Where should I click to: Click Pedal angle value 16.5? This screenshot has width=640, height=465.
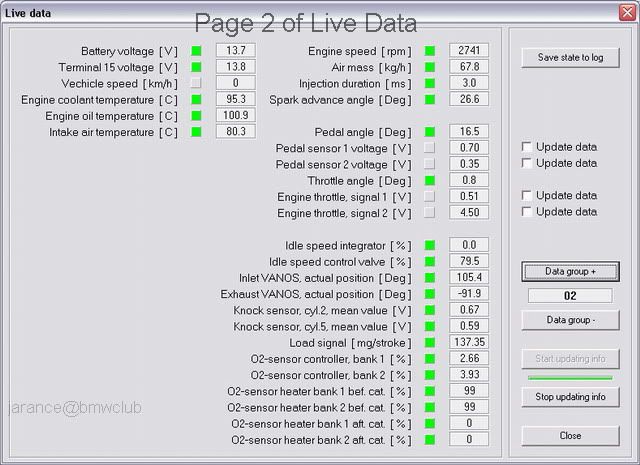(469, 131)
